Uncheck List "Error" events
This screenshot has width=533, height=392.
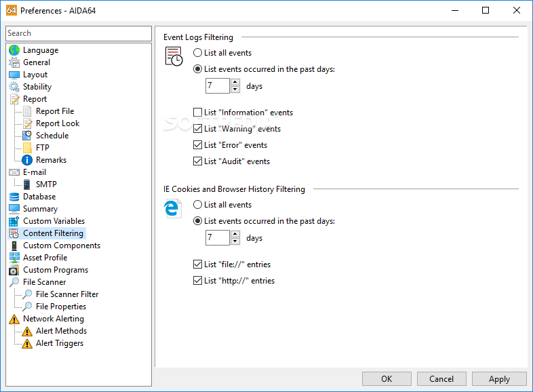pos(197,145)
